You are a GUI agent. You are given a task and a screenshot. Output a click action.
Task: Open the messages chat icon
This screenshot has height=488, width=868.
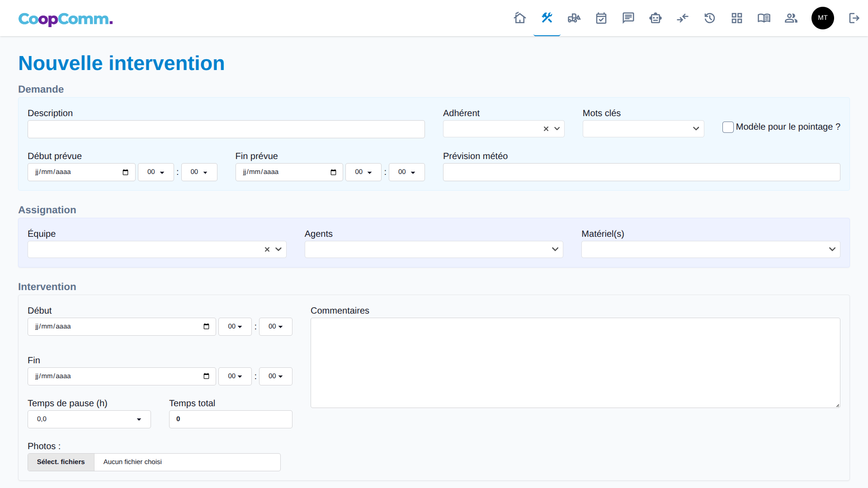[x=628, y=18]
